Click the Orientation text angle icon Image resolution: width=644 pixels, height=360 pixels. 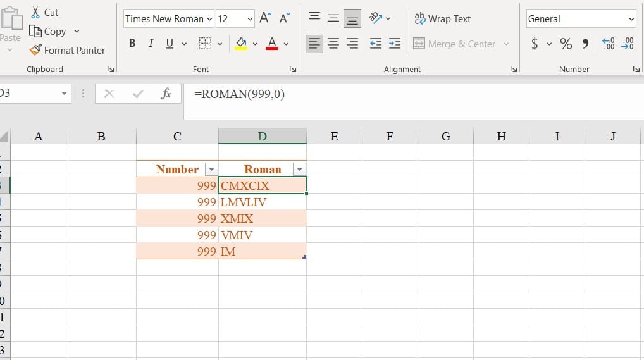pos(376,18)
